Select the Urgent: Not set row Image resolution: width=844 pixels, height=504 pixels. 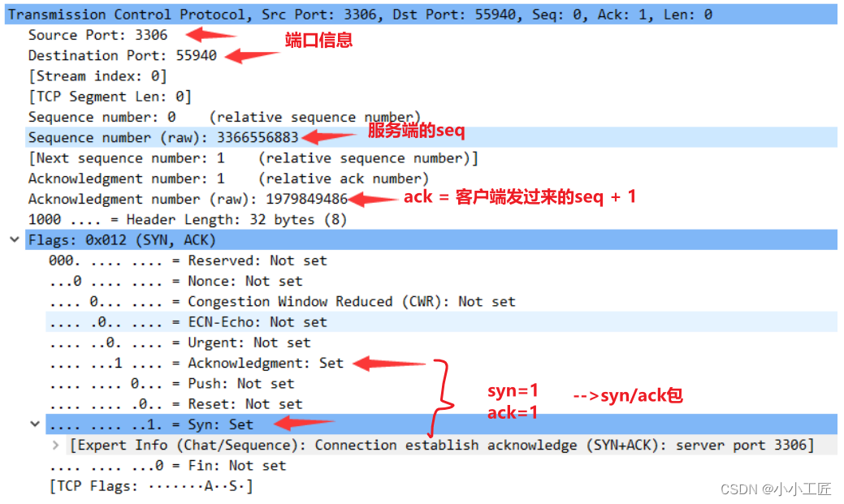tap(180, 342)
